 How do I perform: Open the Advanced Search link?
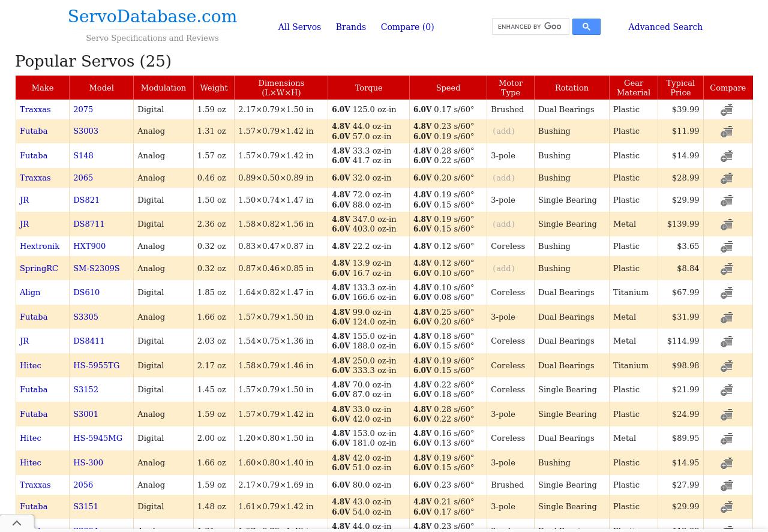pos(665,27)
